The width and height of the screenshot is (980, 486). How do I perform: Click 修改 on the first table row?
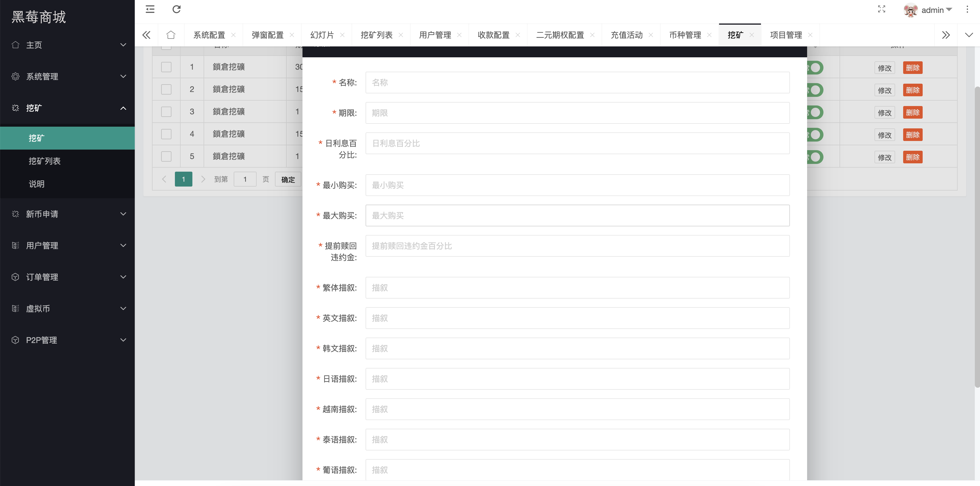click(x=885, y=68)
